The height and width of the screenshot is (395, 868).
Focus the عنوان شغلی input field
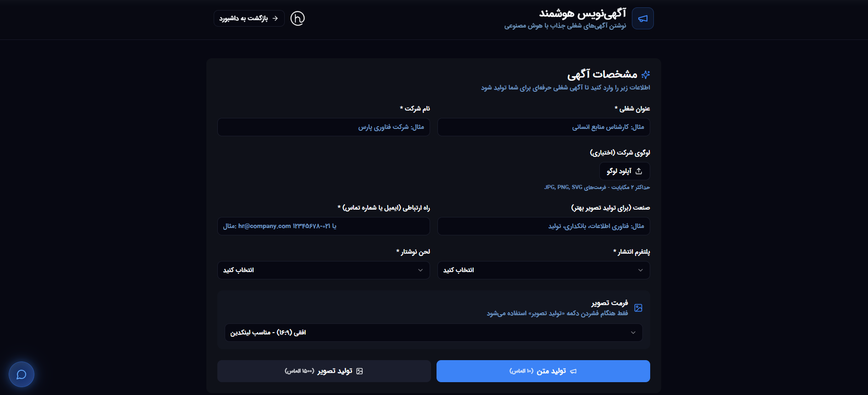coord(543,127)
